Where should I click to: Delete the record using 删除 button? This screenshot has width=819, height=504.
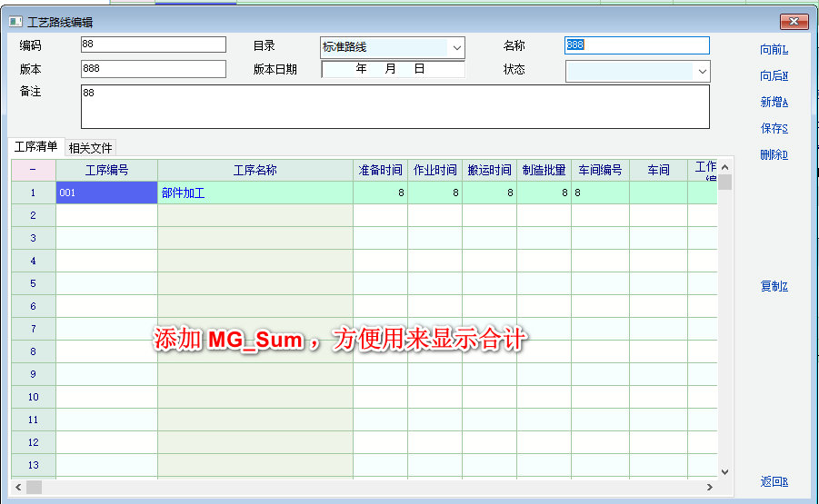(774, 155)
